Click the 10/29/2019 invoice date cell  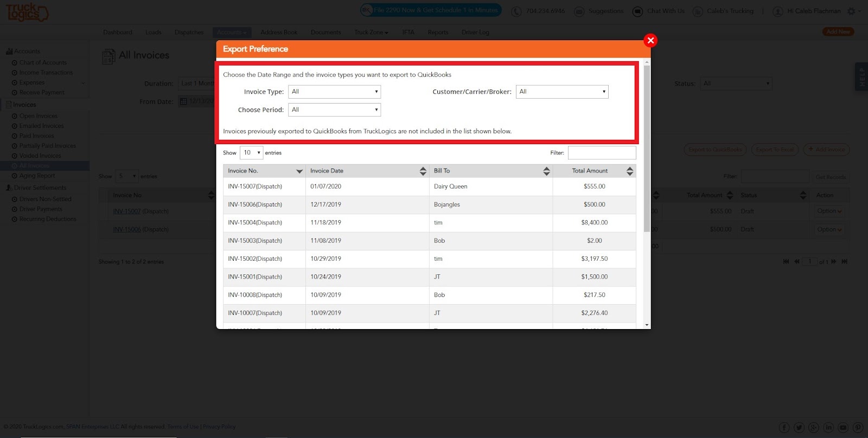[x=367, y=259]
